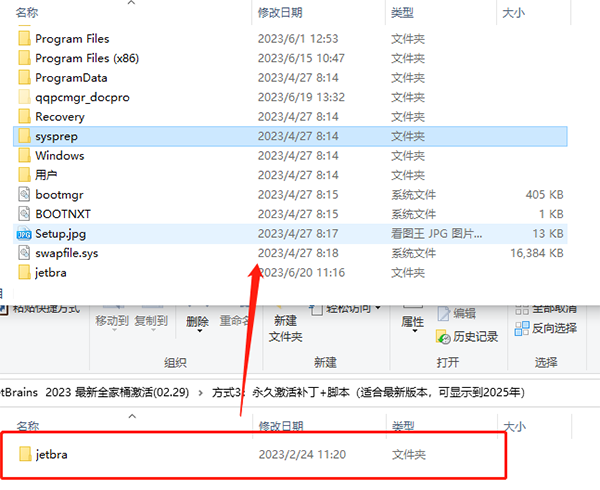
Task: Click 移动到 in the ribbon
Action: [x=112, y=321]
